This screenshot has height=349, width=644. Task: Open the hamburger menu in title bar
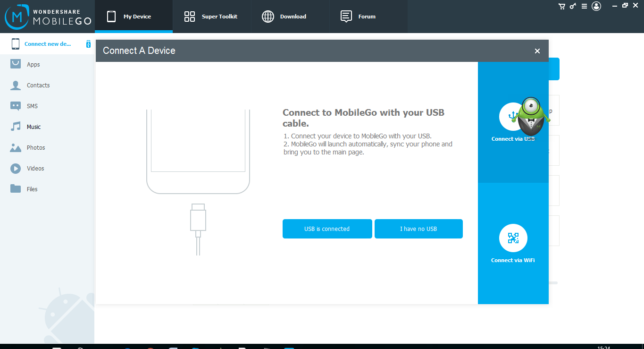(584, 6)
